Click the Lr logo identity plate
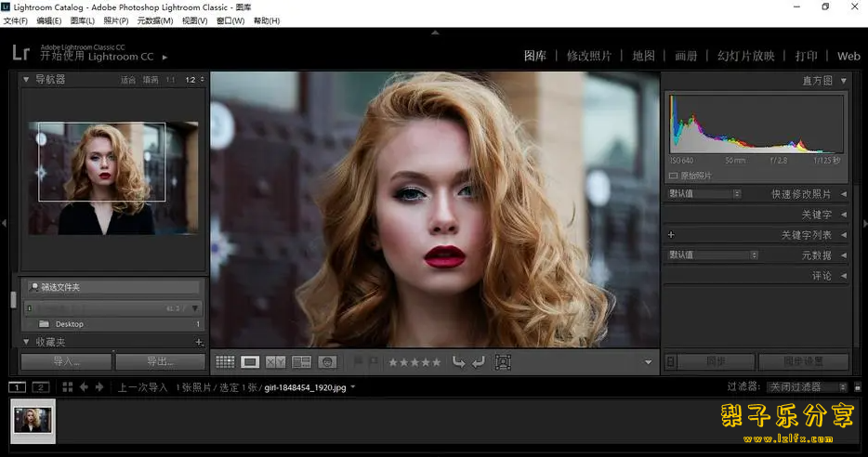The width and height of the screenshot is (868, 457). (x=20, y=53)
